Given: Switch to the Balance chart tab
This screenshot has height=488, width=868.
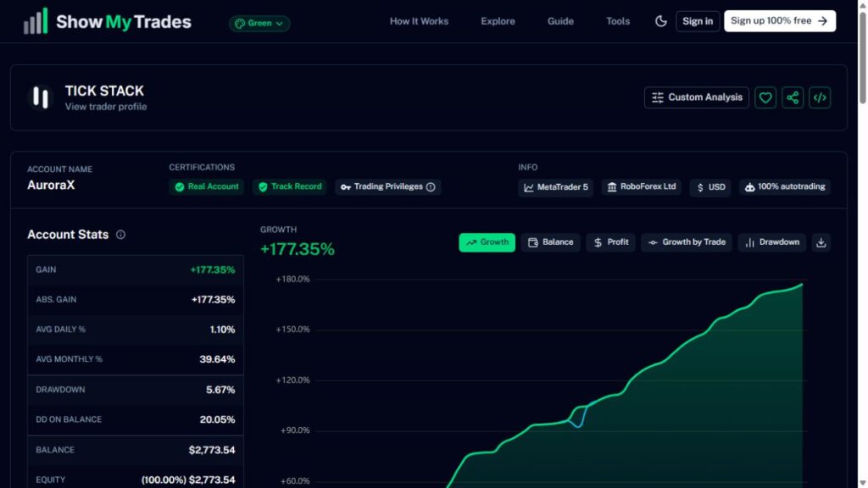Looking at the screenshot, I should tap(550, 242).
